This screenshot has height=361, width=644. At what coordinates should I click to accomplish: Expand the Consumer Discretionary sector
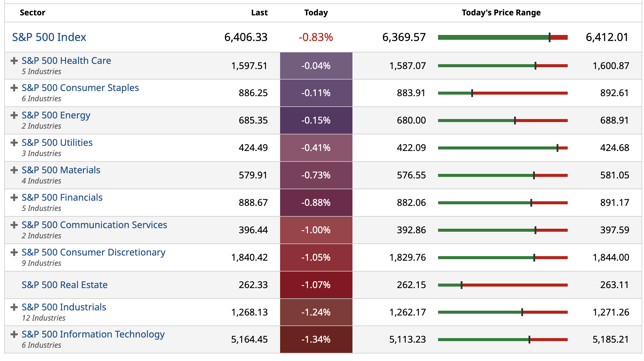[x=14, y=253]
